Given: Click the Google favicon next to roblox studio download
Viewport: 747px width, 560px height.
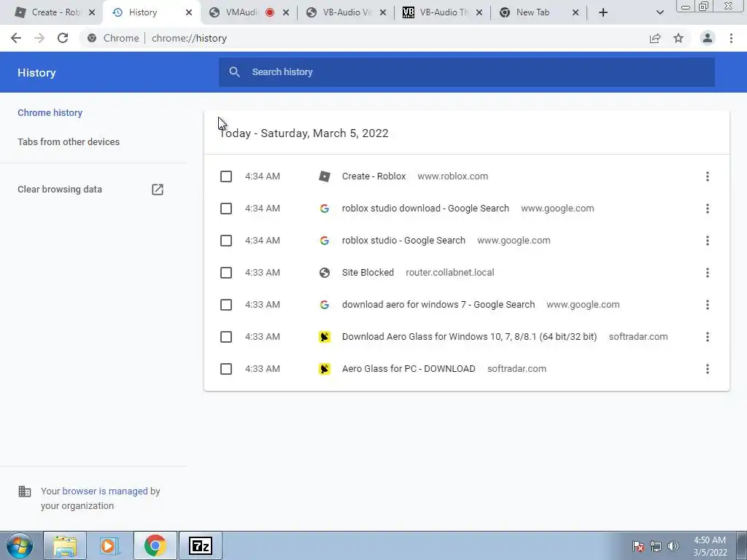Looking at the screenshot, I should (x=325, y=209).
